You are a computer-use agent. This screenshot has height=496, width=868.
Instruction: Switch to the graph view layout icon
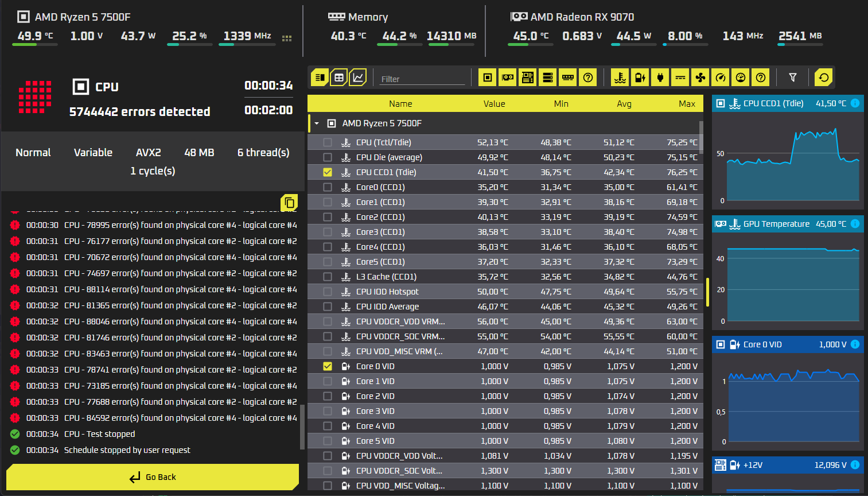(358, 77)
